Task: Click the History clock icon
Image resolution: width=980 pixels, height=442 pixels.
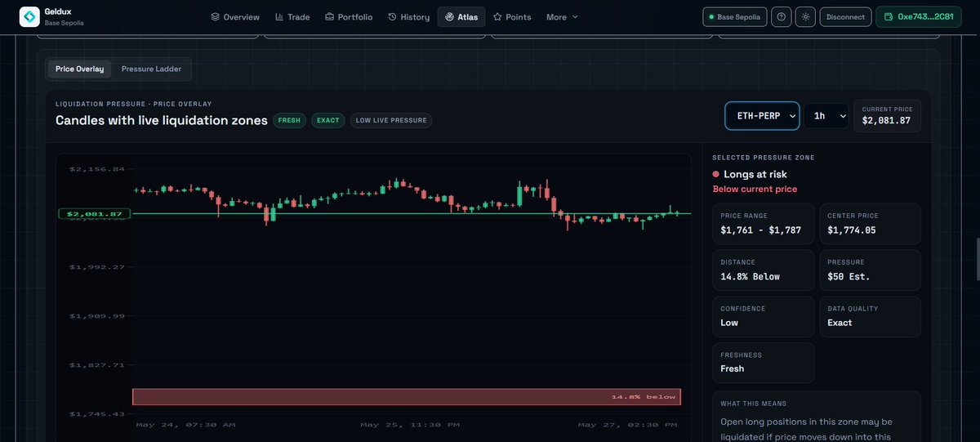Action: click(392, 16)
